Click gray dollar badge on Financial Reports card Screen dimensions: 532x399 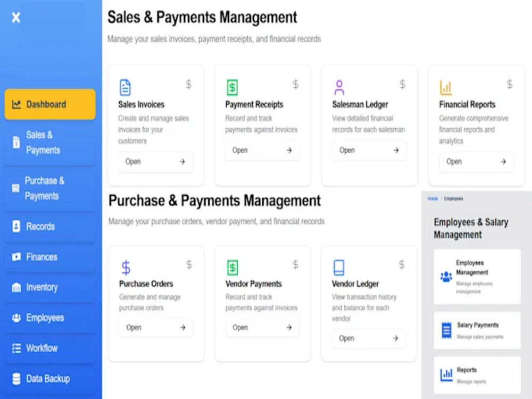pyautogui.click(x=509, y=84)
